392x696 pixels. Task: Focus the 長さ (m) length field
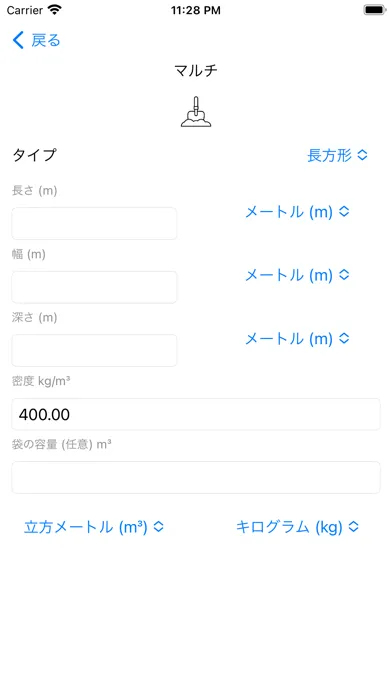pyautogui.click(x=94, y=223)
